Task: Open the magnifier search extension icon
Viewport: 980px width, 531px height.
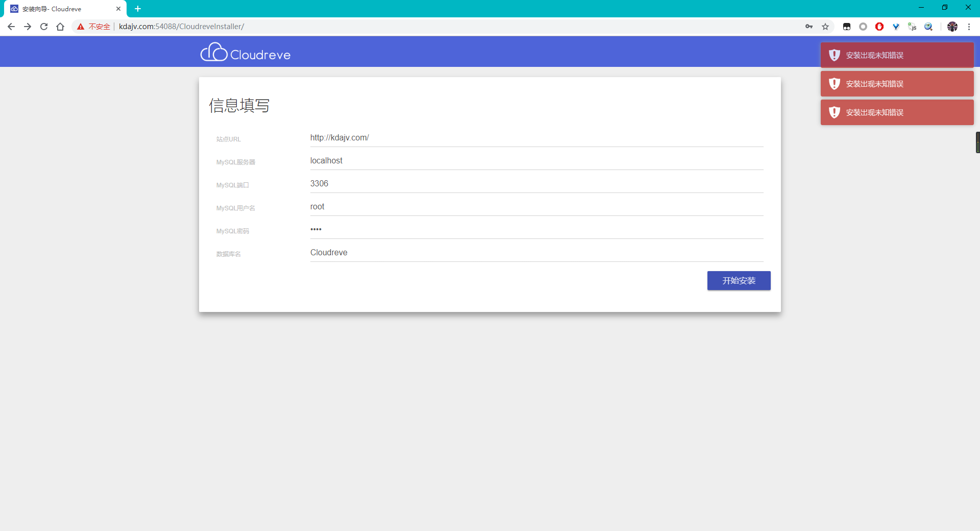Action: [928, 27]
